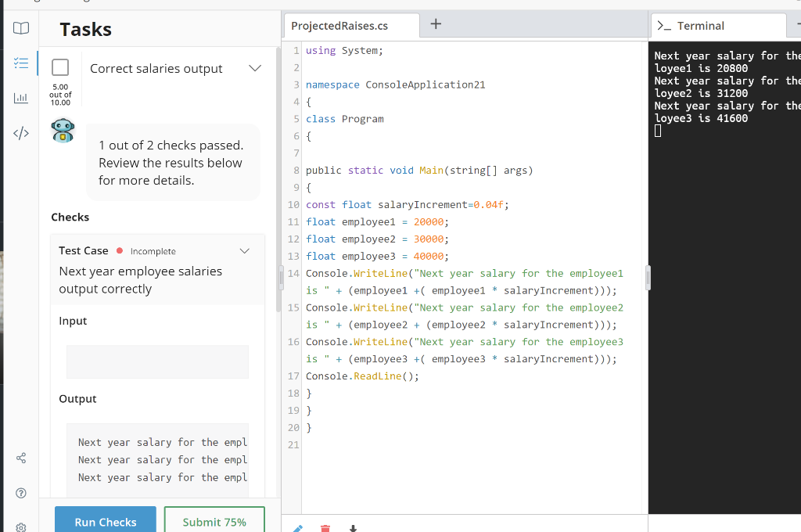Add a new editor tab with plus
This screenshot has width=801, height=532.
(436, 25)
